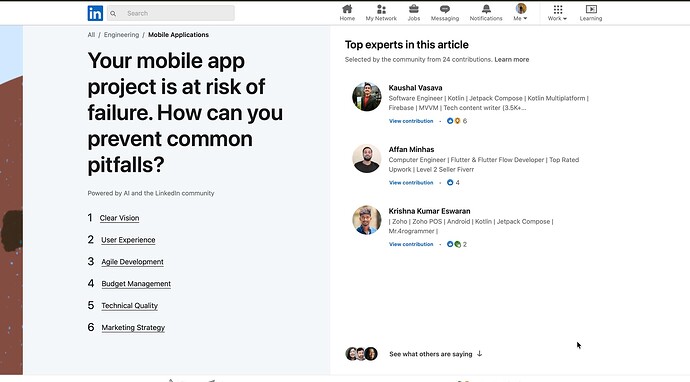This screenshot has height=382, width=690.
Task: Jump to Budget Management section
Action: (136, 284)
